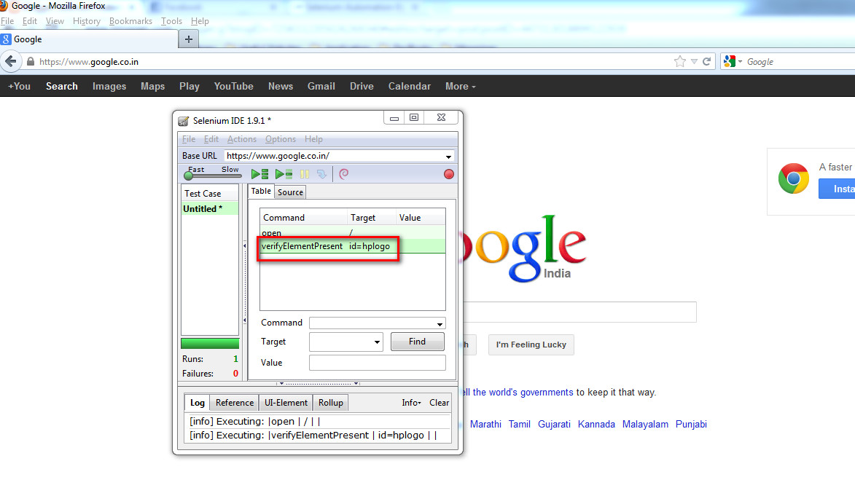Click the Step execution icon

(322, 173)
